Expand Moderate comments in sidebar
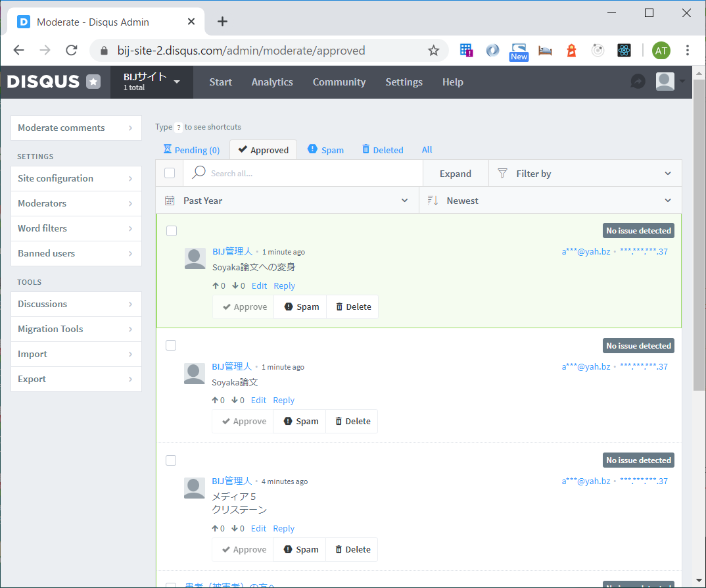The image size is (706, 588). tap(76, 128)
